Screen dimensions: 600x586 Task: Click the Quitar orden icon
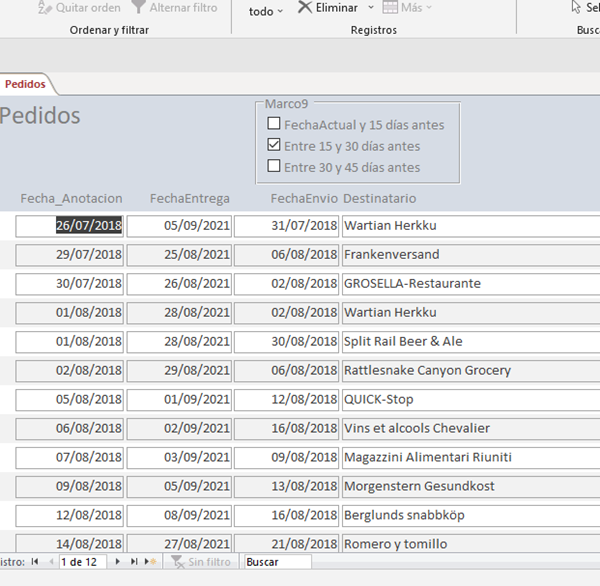tap(44, 7)
